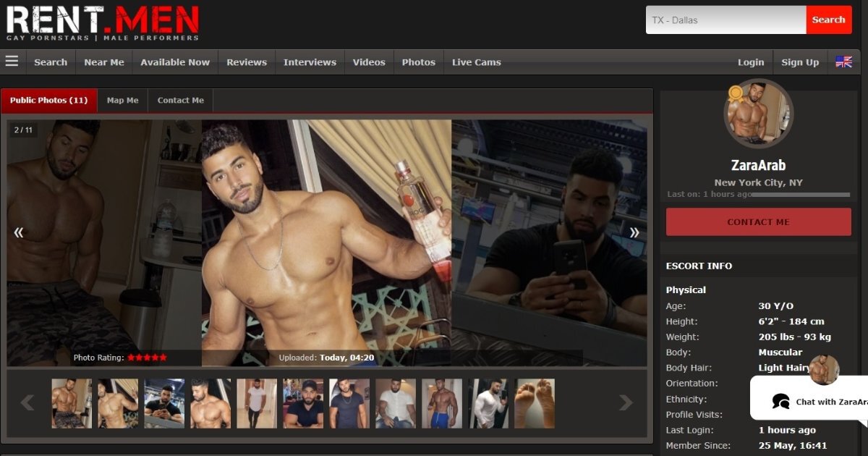Image resolution: width=868 pixels, height=456 pixels.
Task: Select the feet photo thumbnail
Action: click(x=535, y=403)
